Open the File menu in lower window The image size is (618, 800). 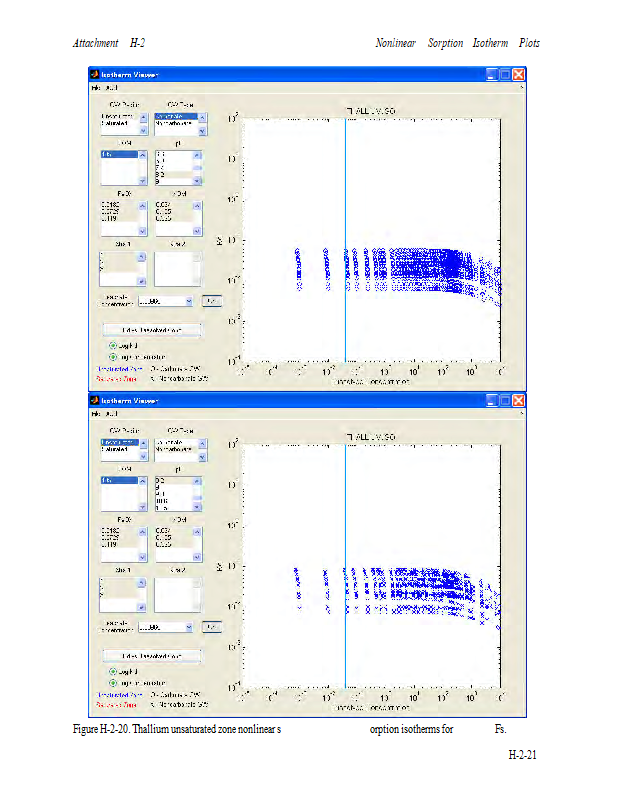coord(97,414)
